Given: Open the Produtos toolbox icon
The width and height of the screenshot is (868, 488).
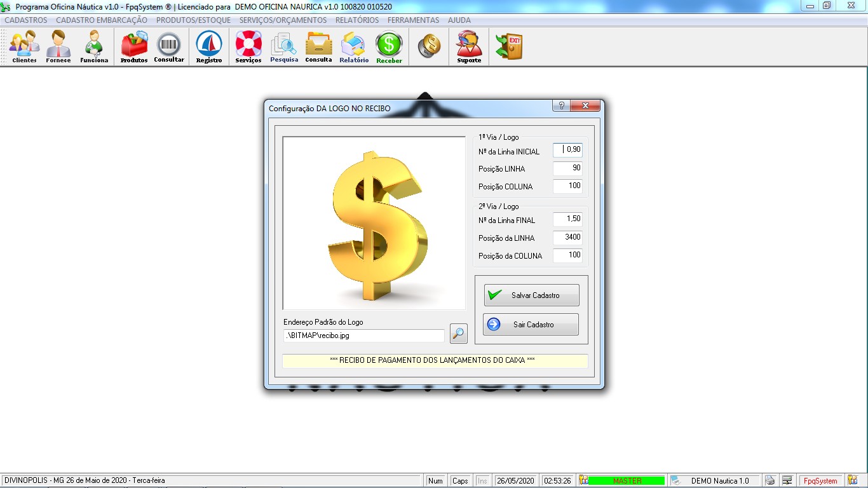Looking at the screenshot, I should (x=134, y=47).
